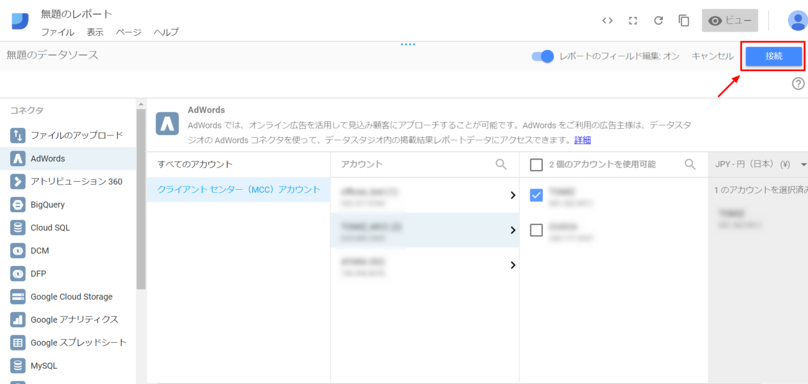Click the large AdWords header icon
This screenshot has width=808, height=384.
click(x=167, y=124)
